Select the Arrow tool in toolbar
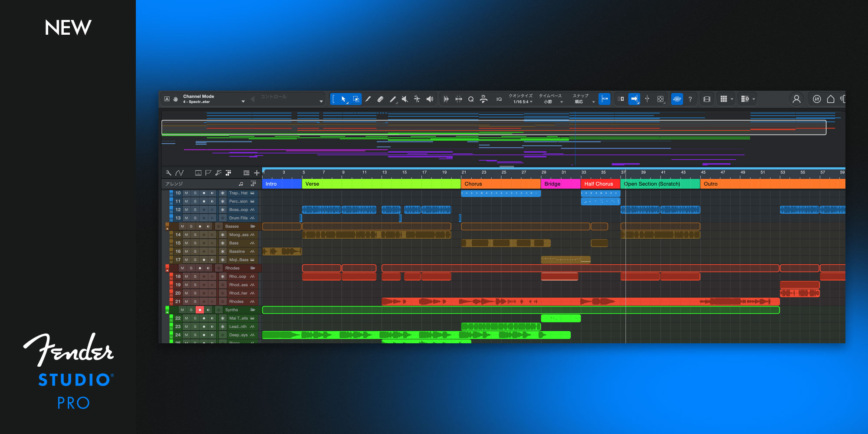868x434 pixels. coord(343,99)
